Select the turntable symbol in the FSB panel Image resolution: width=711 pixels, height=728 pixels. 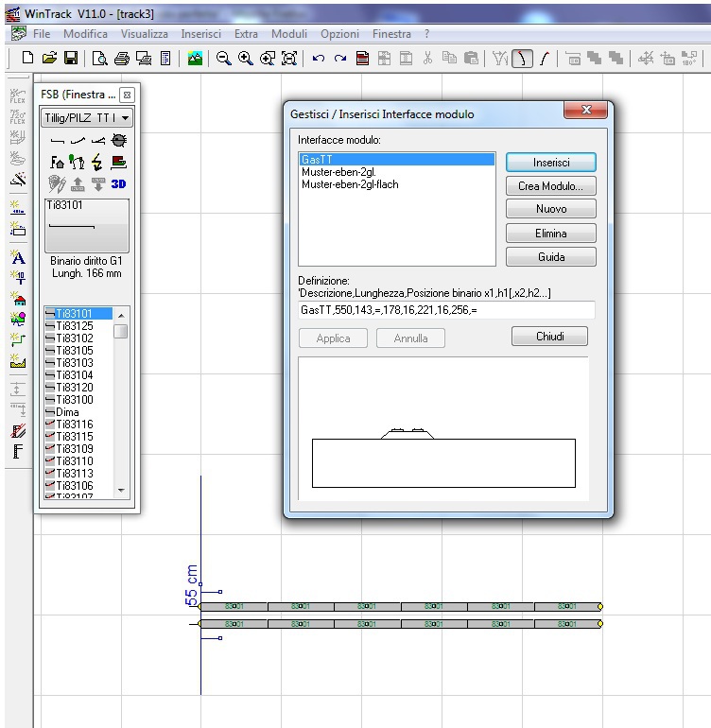coord(119,140)
